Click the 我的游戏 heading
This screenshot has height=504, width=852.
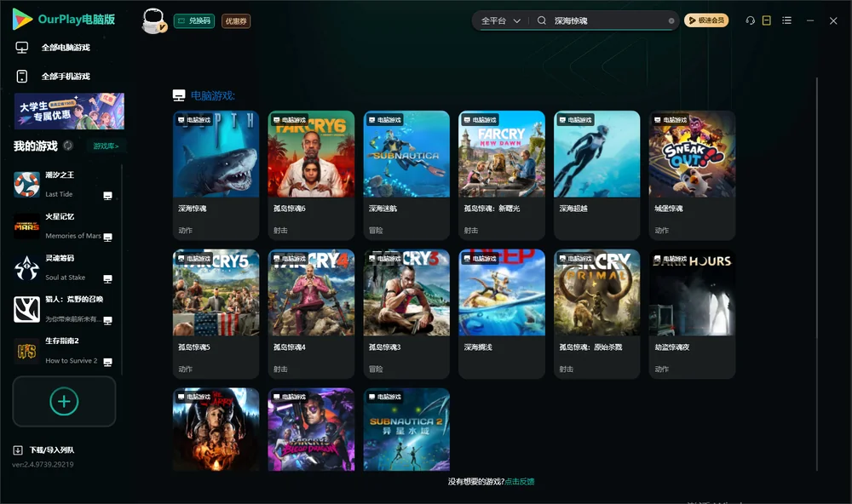click(35, 146)
